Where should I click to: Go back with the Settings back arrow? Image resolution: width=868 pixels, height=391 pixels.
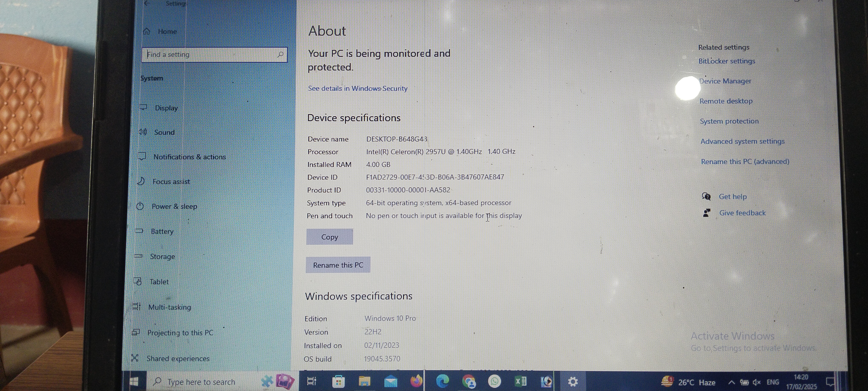(x=147, y=3)
